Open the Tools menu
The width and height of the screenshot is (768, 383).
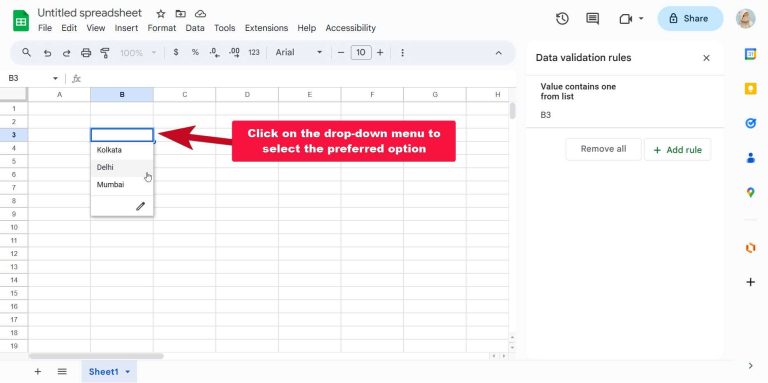pyautogui.click(x=224, y=28)
